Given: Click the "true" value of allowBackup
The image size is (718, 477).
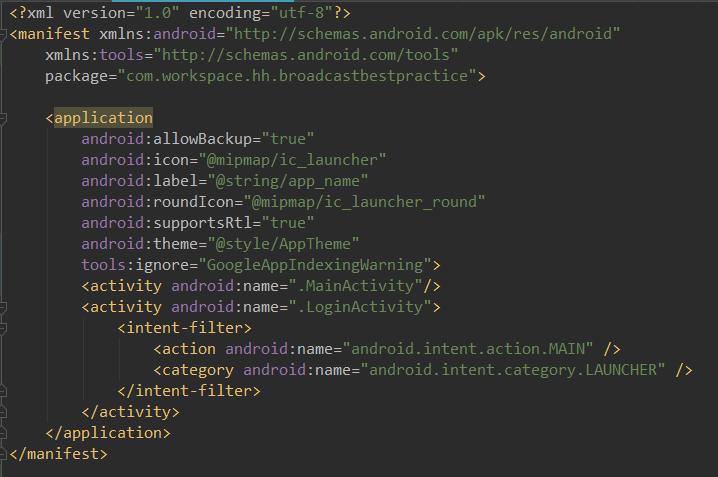Looking at the screenshot, I should [x=288, y=139].
